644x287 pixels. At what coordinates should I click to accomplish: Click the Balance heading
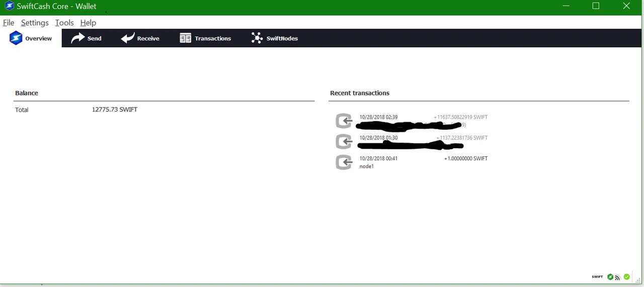click(x=27, y=93)
